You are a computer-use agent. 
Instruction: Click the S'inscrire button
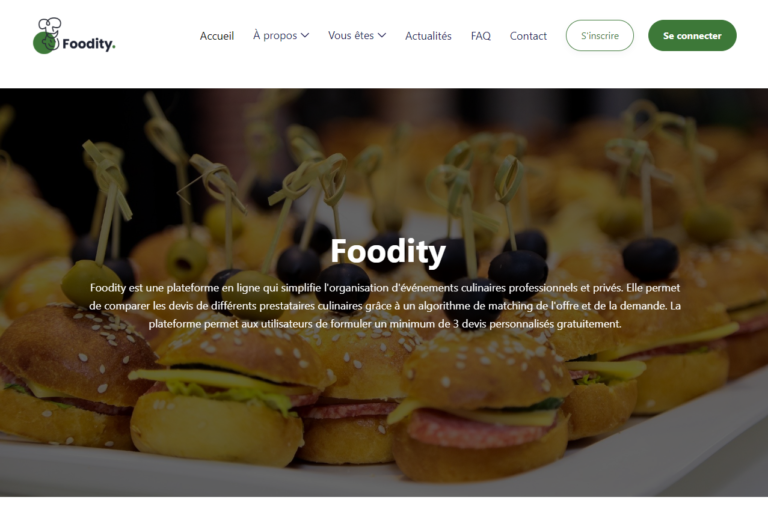click(x=600, y=35)
